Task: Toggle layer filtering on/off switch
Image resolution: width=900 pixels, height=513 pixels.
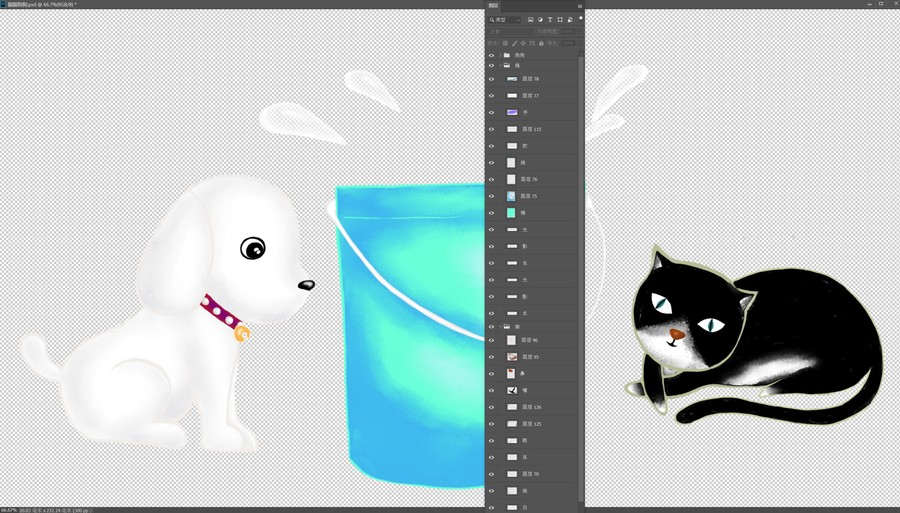Action: coord(580,18)
